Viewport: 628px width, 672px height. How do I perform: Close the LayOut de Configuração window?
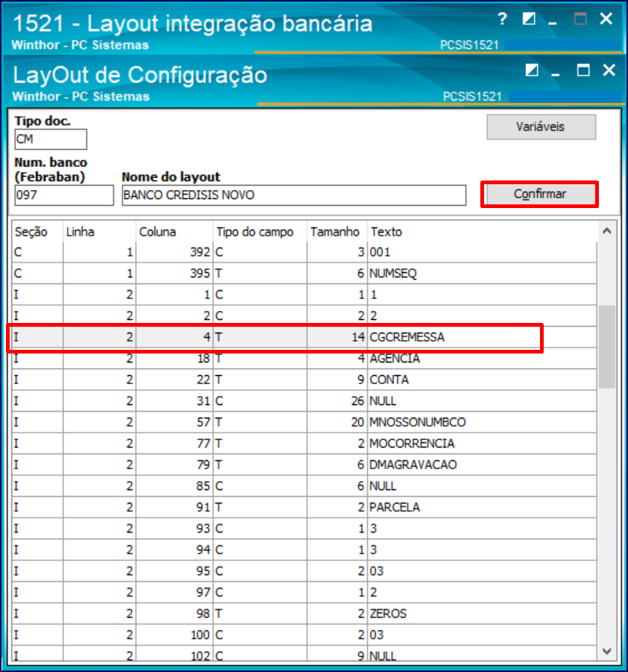pos(609,70)
